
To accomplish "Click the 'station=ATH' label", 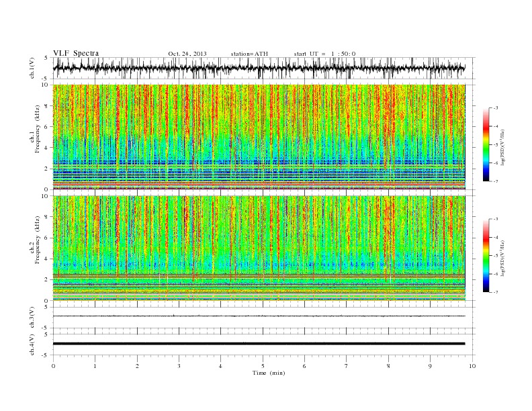I will click(x=249, y=54).
